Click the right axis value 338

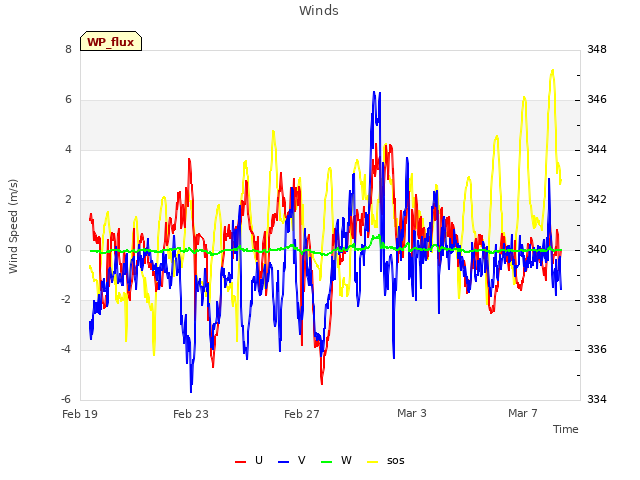point(597,300)
